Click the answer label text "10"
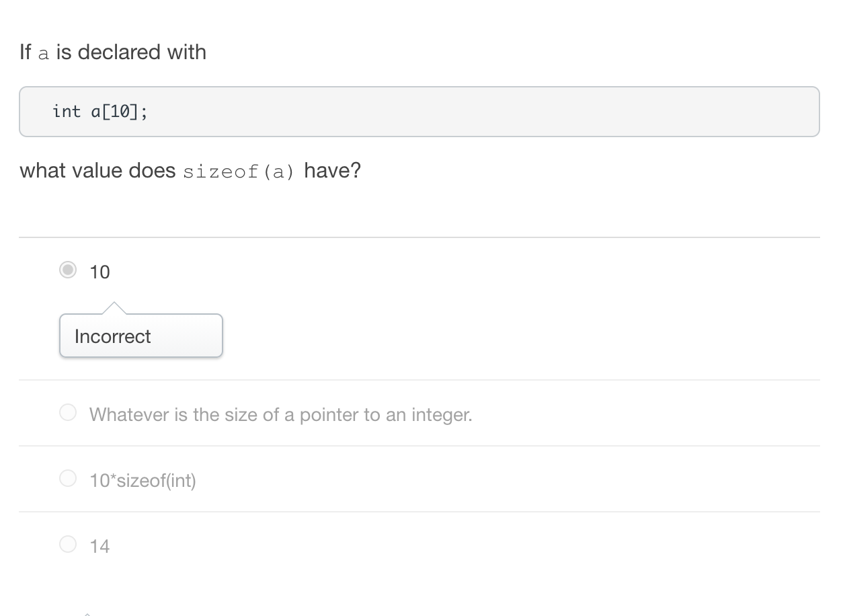 pos(99,272)
